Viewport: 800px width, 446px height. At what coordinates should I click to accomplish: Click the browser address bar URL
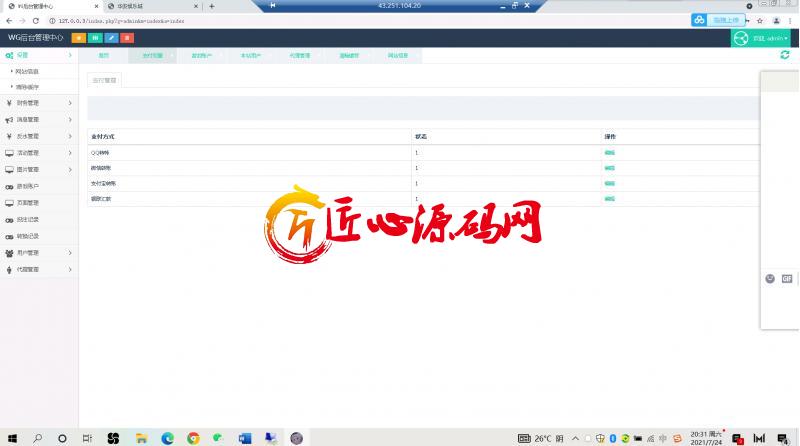(x=121, y=21)
